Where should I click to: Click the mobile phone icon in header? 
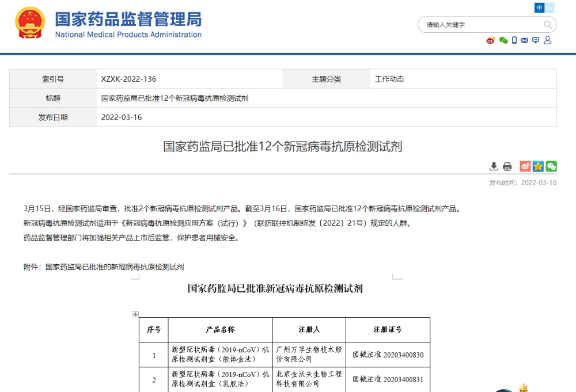click(x=514, y=40)
